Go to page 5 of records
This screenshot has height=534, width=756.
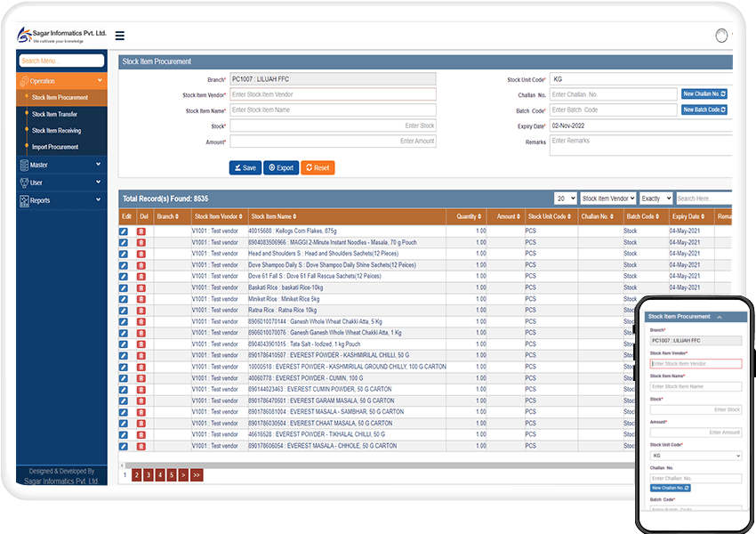(x=172, y=475)
